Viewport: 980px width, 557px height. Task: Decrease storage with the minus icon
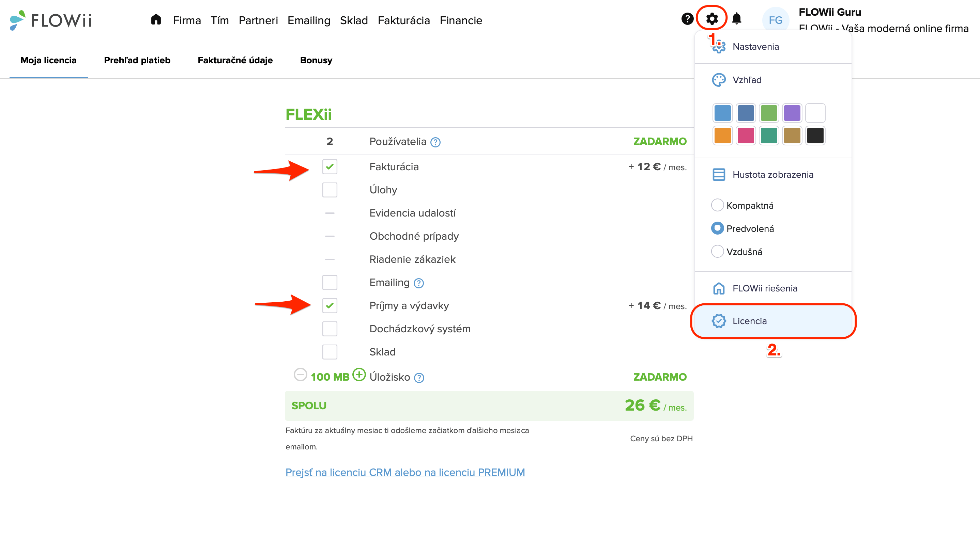(x=300, y=375)
